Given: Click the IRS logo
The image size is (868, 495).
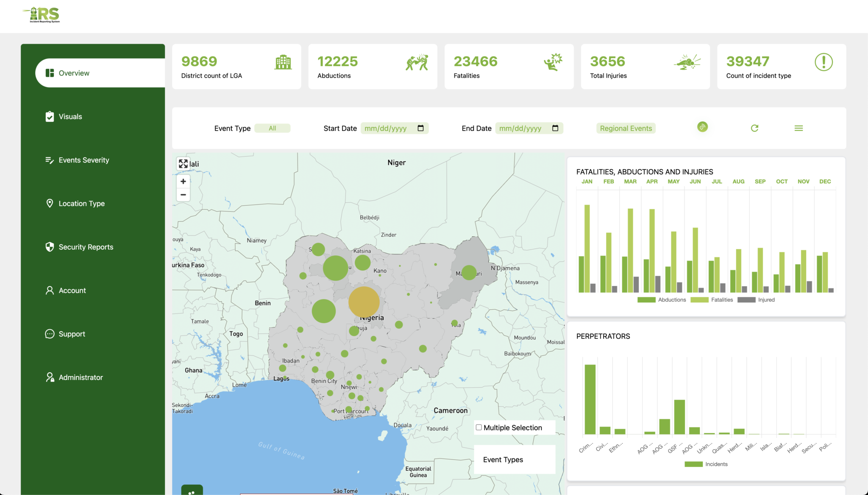Looking at the screenshot, I should (x=42, y=15).
